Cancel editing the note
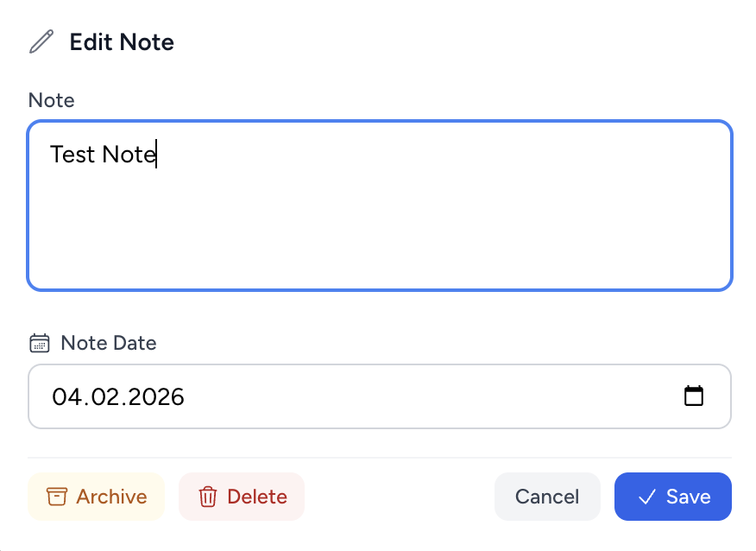This screenshot has width=756, height=551. pyautogui.click(x=547, y=497)
